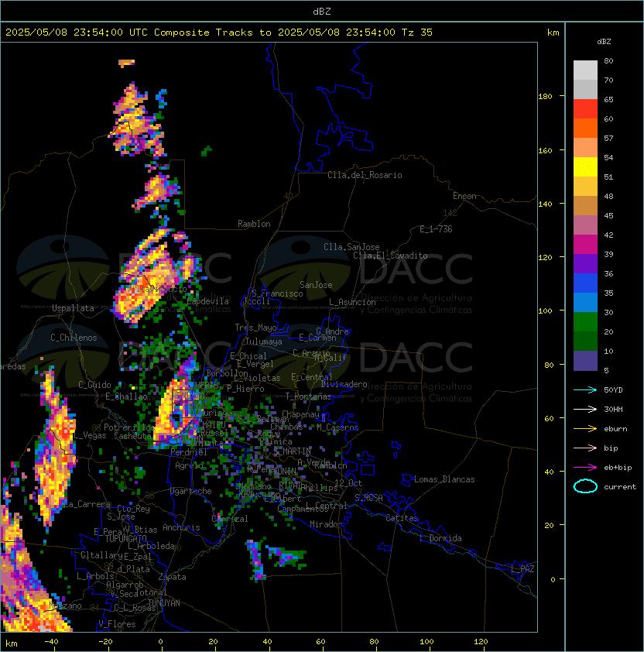
Task: Click the purple 36-39 dBZ legend swatch
Action: (585, 264)
